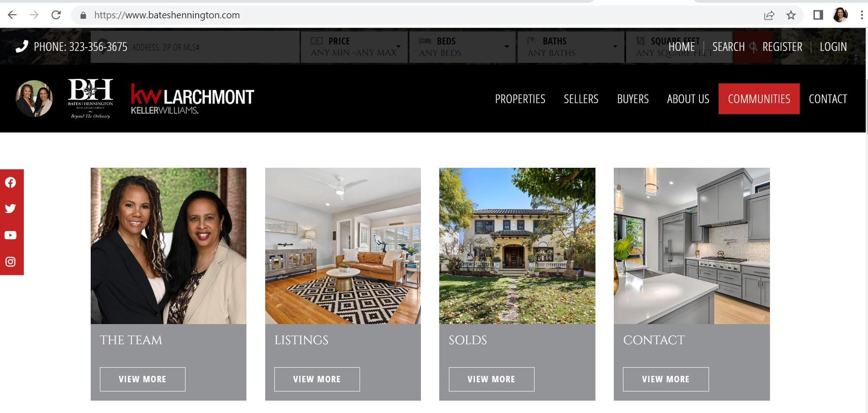Open the Properties menu item
868x413 pixels.
tap(520, 99)
